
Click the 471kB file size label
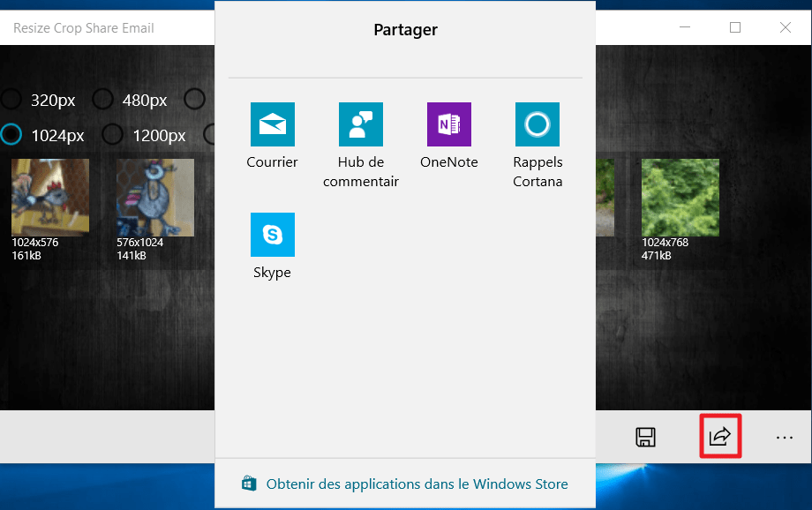pos(657,256)
